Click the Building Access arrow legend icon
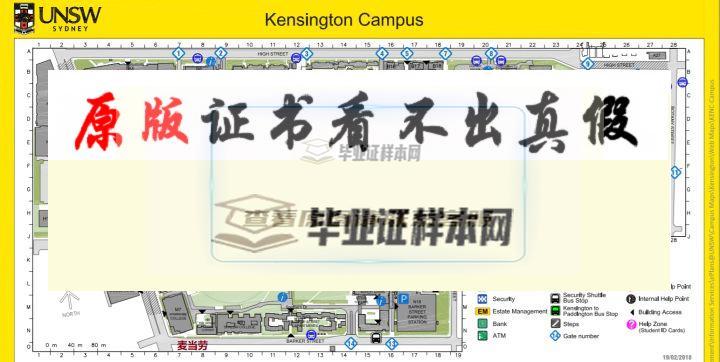720x362 pixels. (x=632, y=312)
